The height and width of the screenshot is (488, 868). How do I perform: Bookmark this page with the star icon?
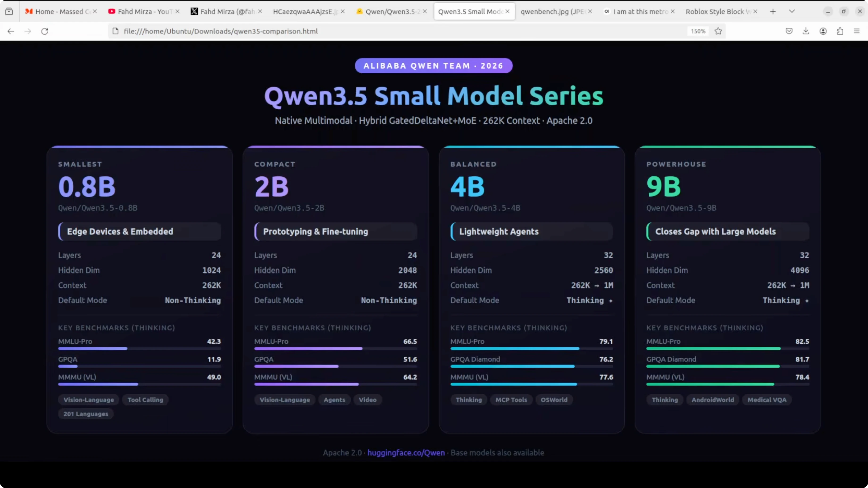pos(718,31)
